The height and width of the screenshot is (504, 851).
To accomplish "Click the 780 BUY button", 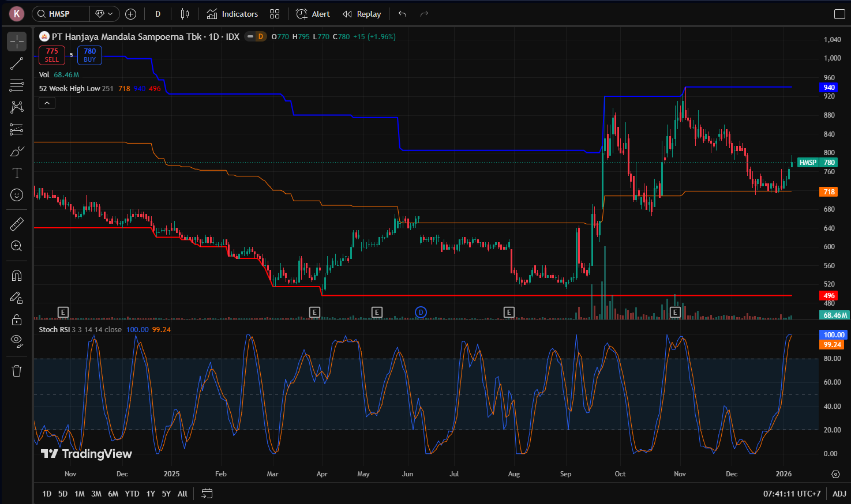I will 89,55.
